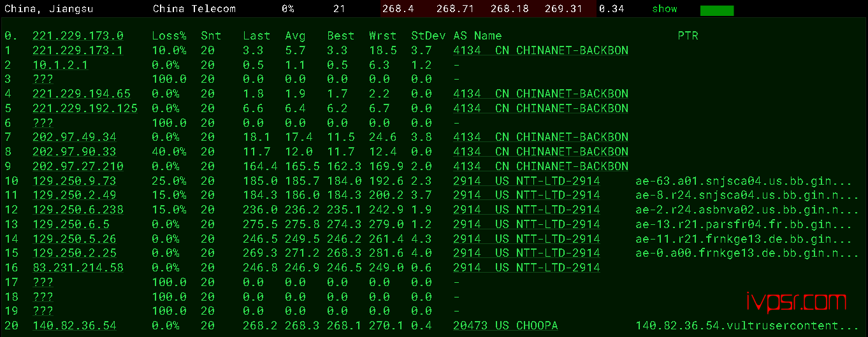Click the green status bar beside show
868x337 pixels.
tap(717, 10)
